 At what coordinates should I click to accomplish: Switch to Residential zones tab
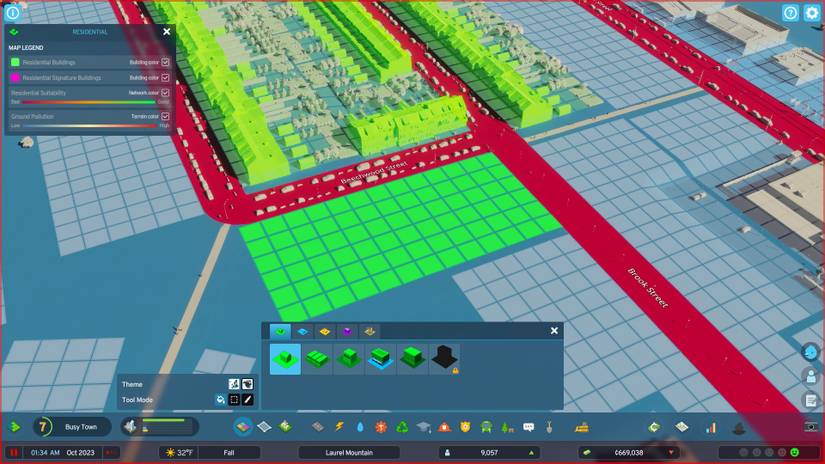[280, 331]
